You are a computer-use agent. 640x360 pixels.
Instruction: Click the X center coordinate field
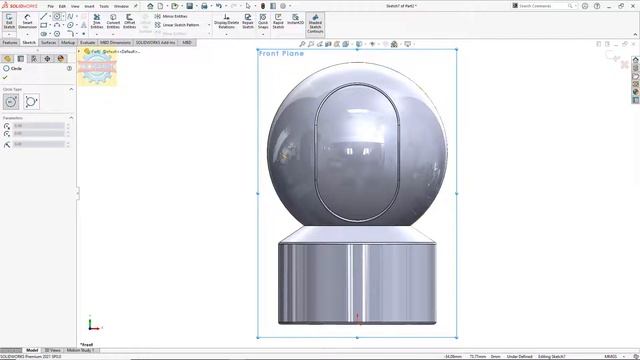click(x=39, y=126)
